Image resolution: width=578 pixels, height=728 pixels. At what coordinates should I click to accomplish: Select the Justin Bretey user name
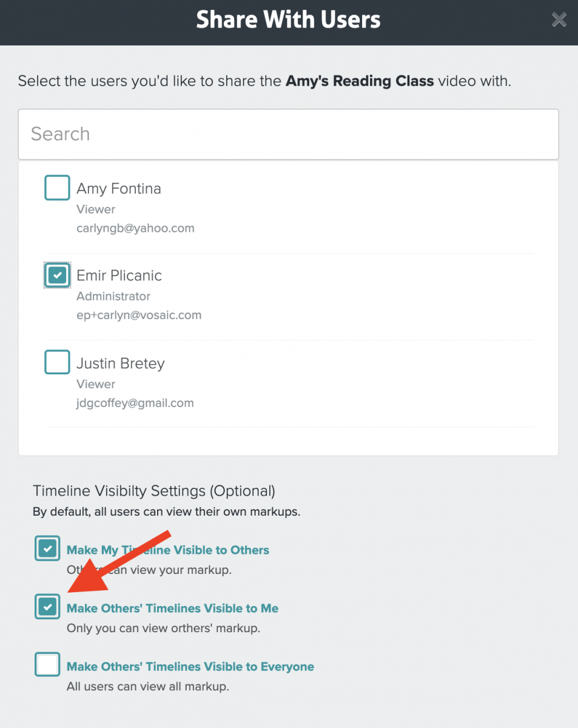pos(121,363)
